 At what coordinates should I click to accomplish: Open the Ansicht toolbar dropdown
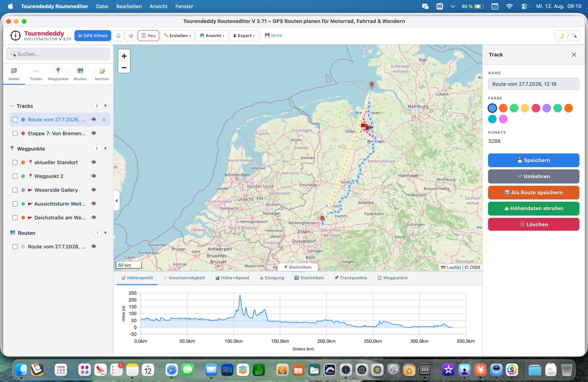pyautogui.click(x=212, y=36)
